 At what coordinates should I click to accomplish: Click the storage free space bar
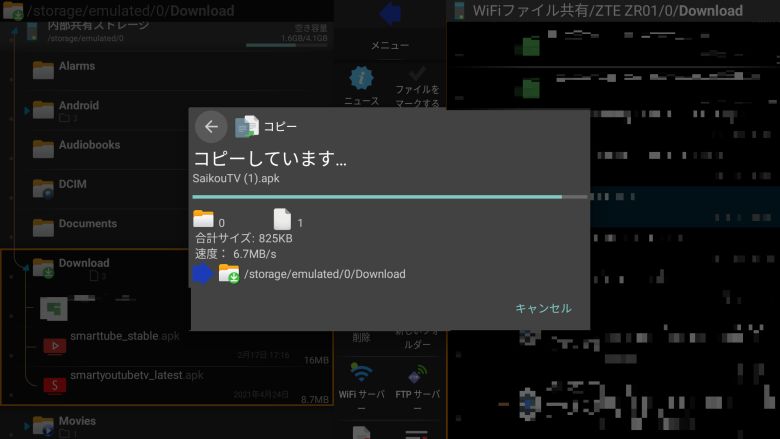(x=287, y=45)
